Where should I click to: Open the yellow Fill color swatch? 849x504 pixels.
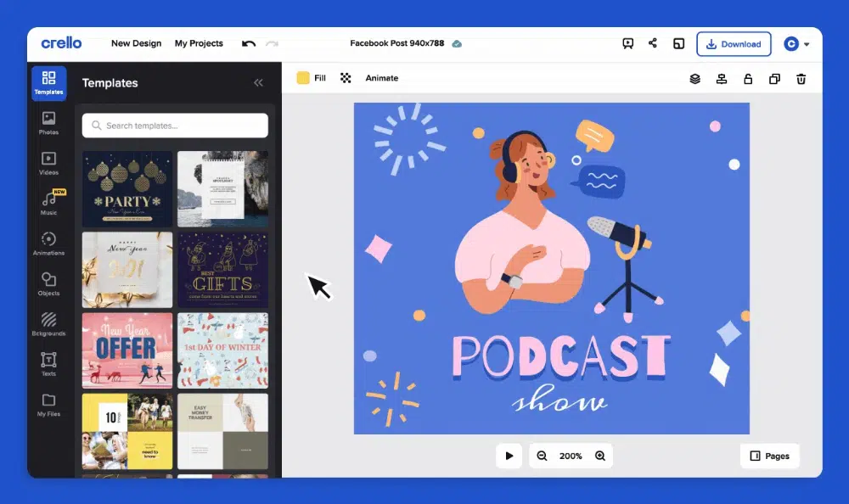click(302, 78)
